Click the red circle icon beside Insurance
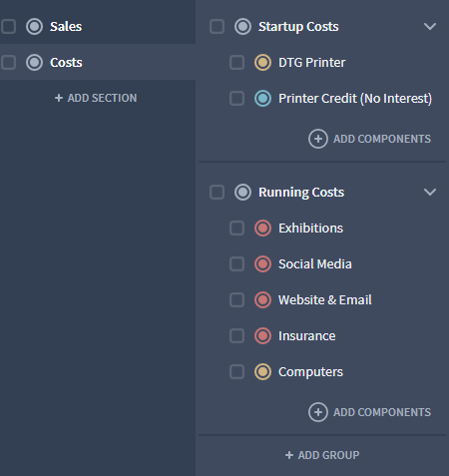 (262, 336)
